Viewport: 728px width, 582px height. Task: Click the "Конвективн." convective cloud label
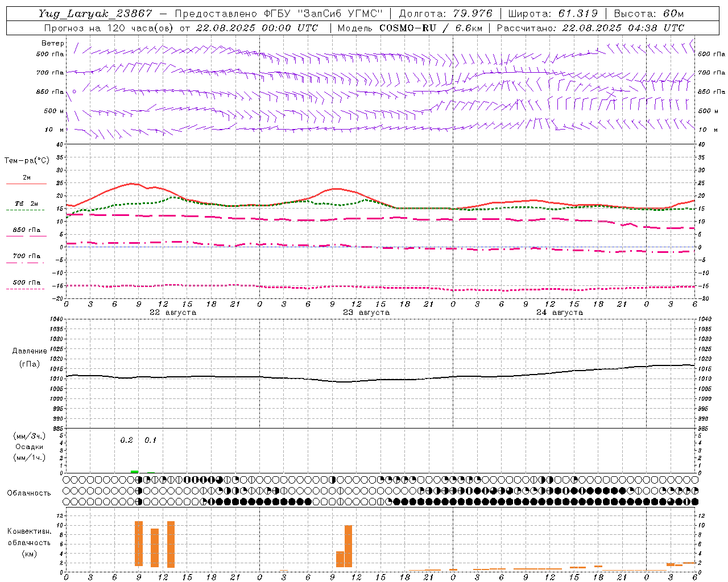click(x=29, y=531)
